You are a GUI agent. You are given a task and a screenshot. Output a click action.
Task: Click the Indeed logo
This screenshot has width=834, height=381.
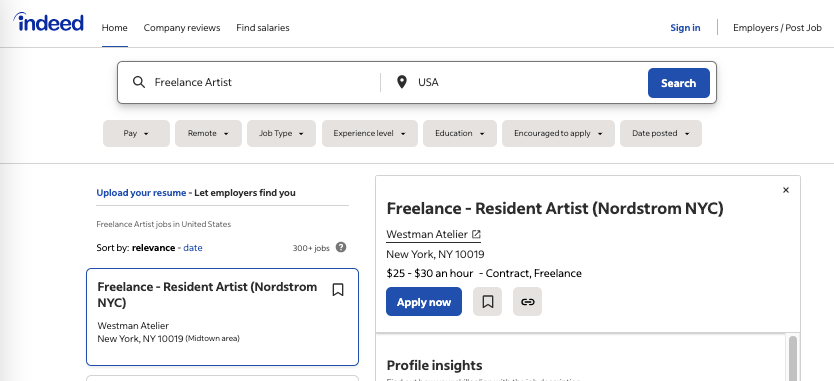point(48,22)
